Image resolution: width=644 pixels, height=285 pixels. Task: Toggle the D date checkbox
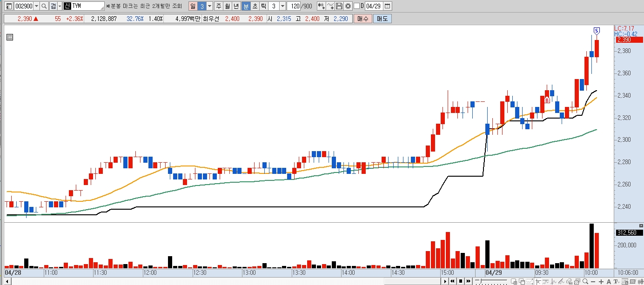click(356, 6)
